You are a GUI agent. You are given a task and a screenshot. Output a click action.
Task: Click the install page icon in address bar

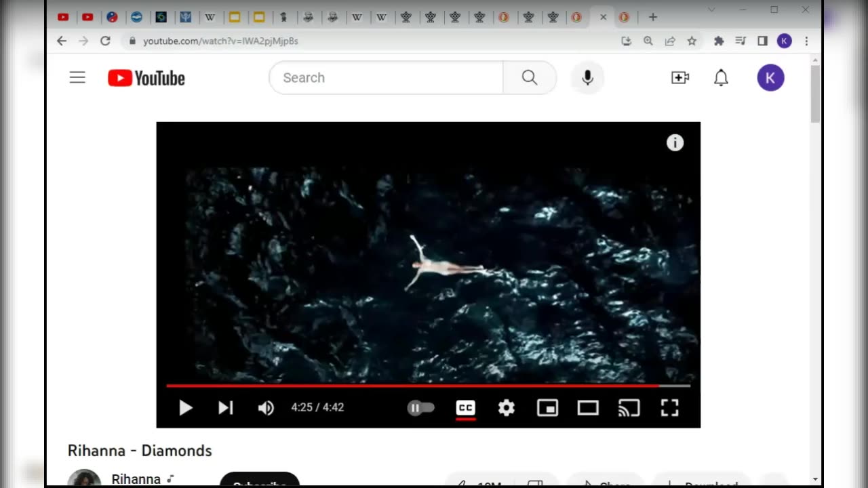(x=626, y=41)
